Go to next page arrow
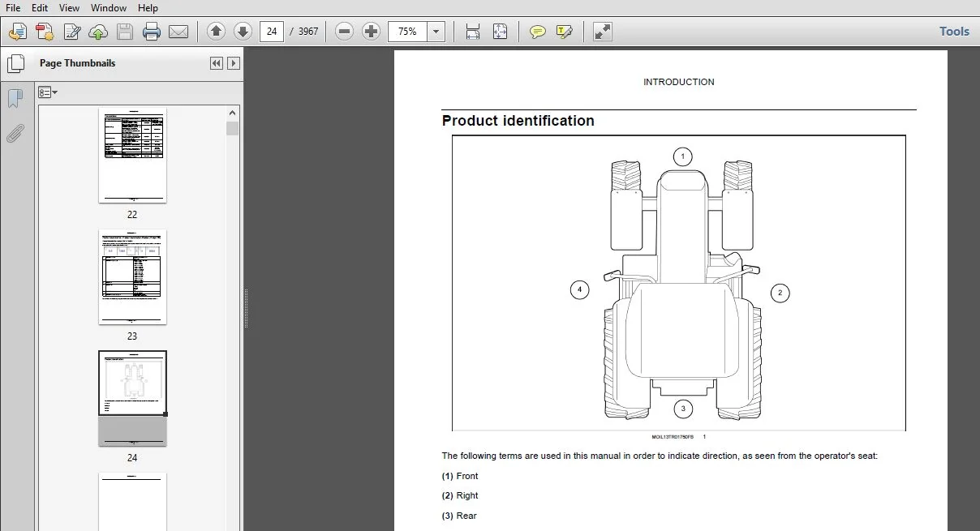The height and width of the screenshot is (531, 980). pyautogui.click(x=243, y=32)
